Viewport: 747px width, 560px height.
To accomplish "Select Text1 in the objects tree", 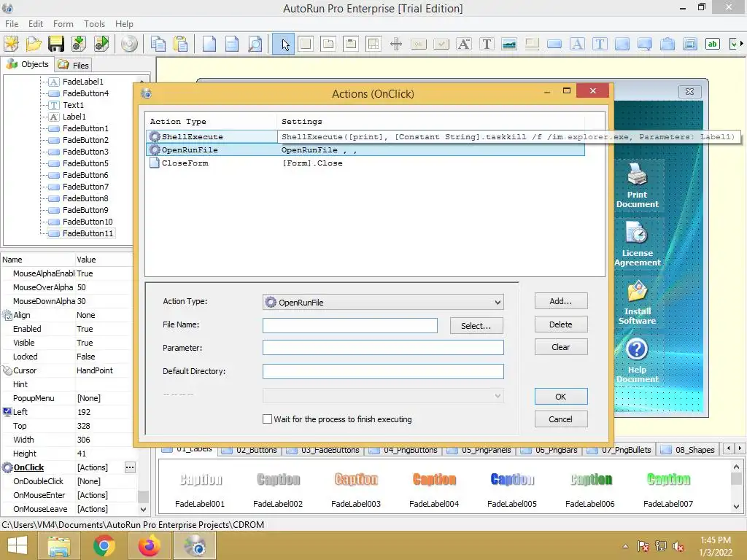I will click(x=73, y=105).
